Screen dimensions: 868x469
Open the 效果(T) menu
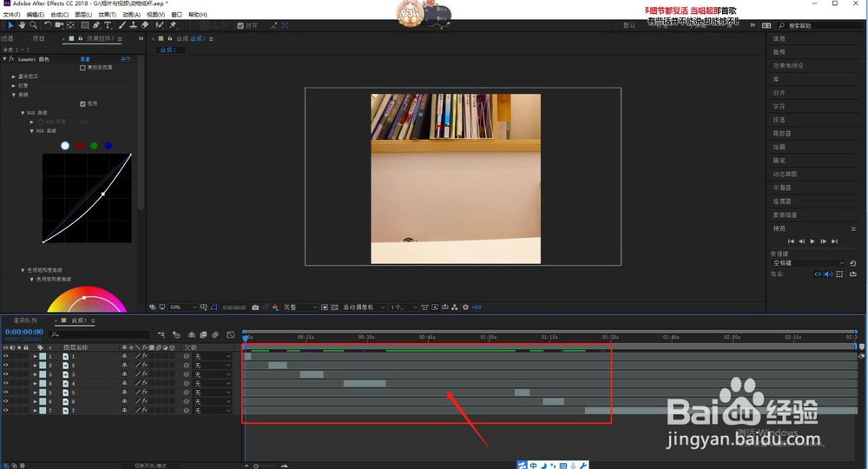pos(108,15)
